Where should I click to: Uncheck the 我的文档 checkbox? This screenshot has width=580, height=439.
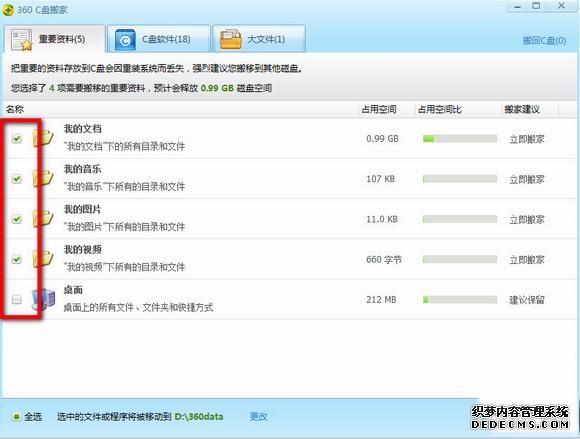[17, 139]
